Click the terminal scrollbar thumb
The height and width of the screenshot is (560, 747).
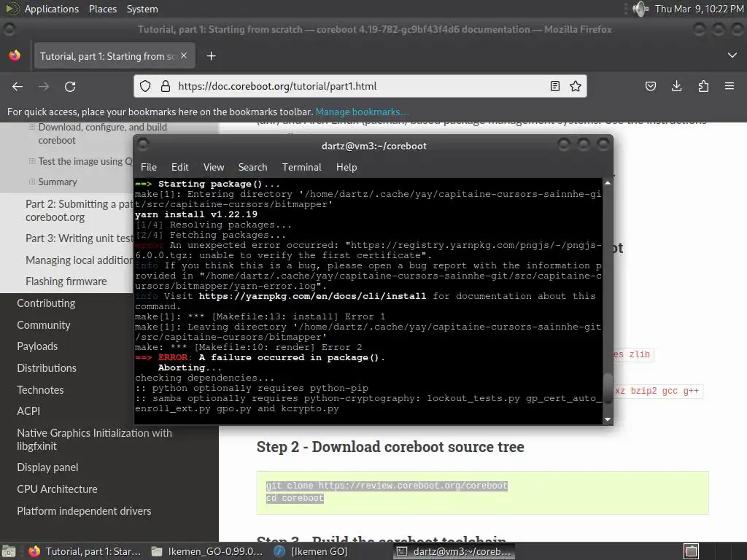point(608,388)
